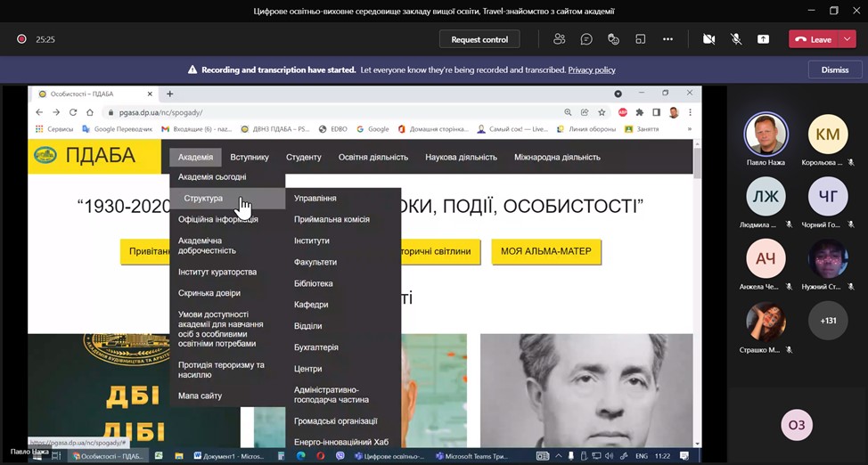868x465 pixels.
Task: Expand the Leave options dropdown arrow
Action: (x=847, y=39)
